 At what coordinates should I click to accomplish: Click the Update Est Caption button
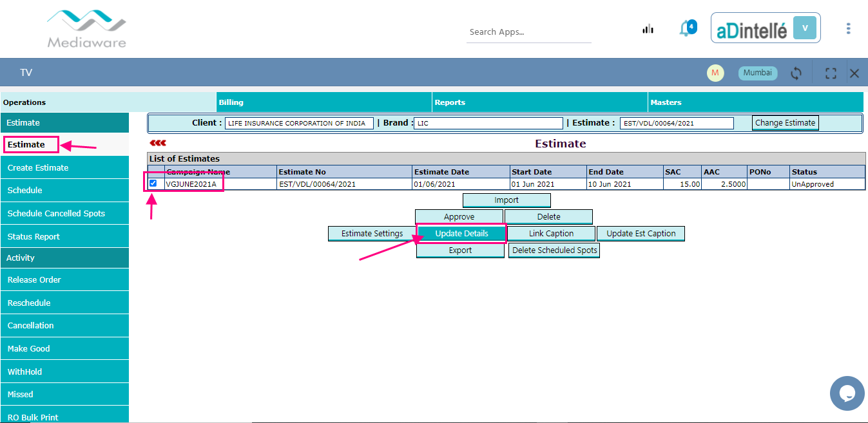pyautogui.click(x=641, y=234)
